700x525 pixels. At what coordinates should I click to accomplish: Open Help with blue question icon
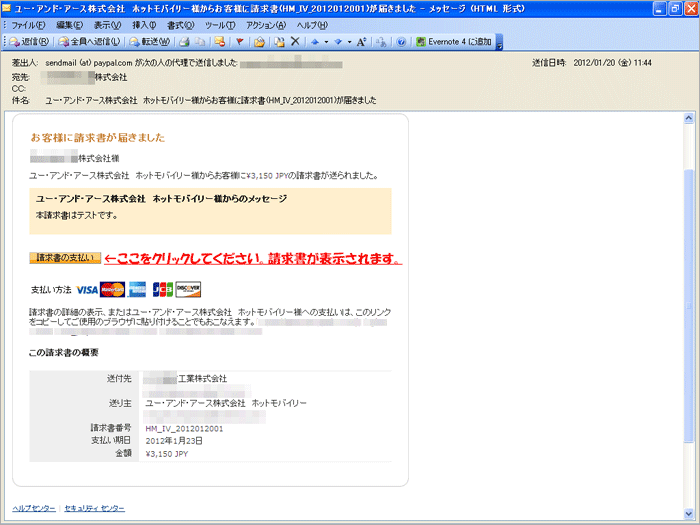point(401,42)
